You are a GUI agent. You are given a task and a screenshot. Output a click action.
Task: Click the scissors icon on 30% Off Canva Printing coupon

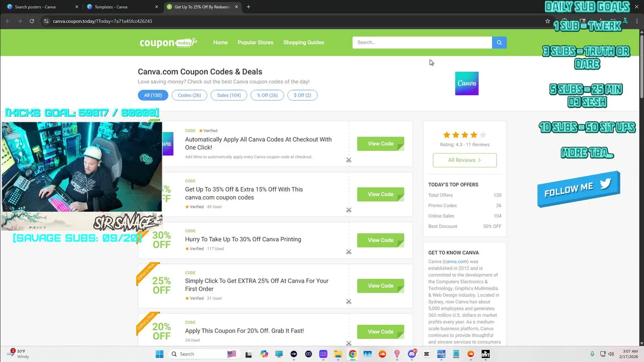(349, 252)
